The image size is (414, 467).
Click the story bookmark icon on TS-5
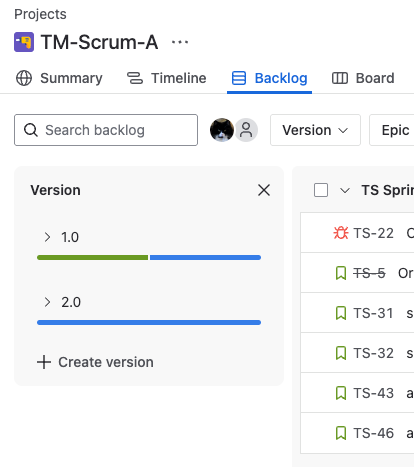pyautogui.click(x=341, y=273)
